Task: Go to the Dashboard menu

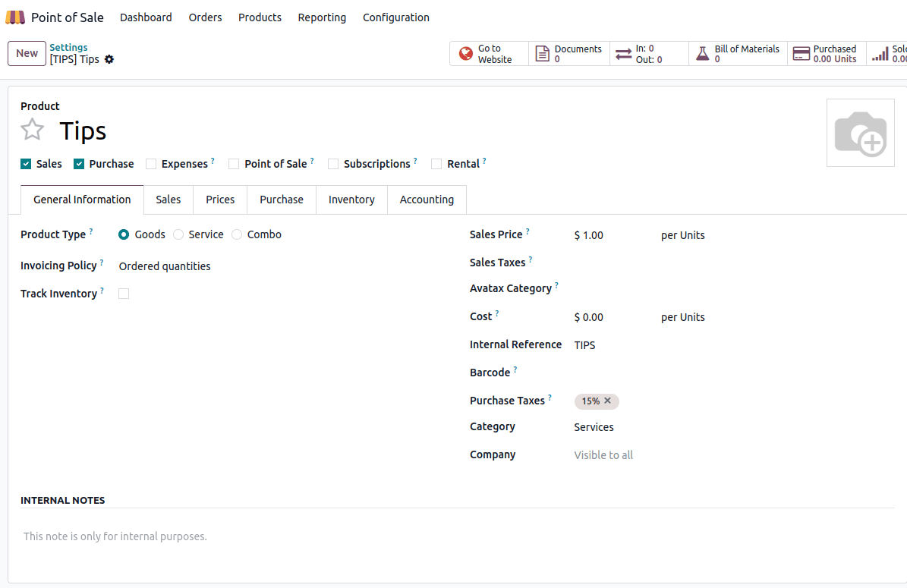Action: pos(146,17)
